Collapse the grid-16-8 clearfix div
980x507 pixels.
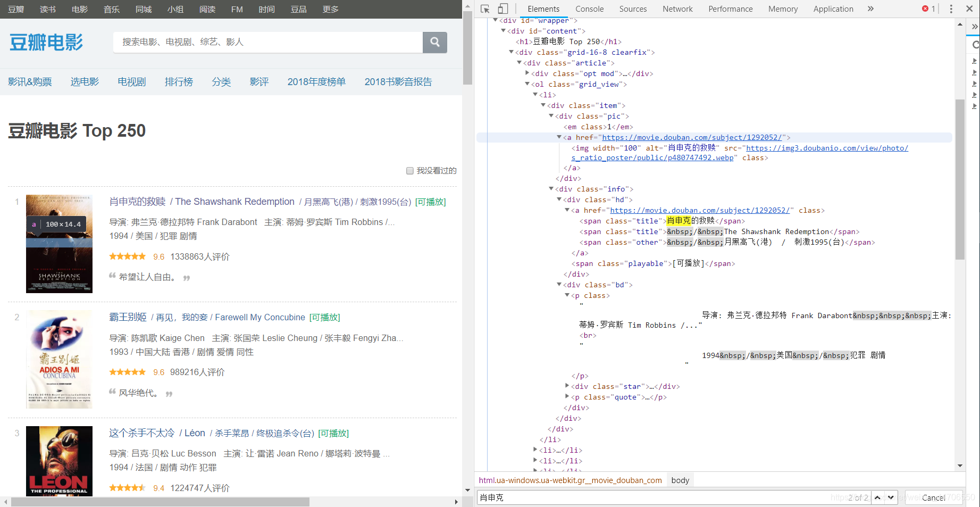[511, 52]
